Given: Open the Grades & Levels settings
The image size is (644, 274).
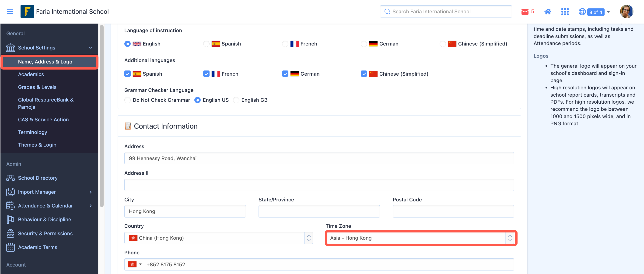Looking at the screenshot, I should click(x=37, y=87).
